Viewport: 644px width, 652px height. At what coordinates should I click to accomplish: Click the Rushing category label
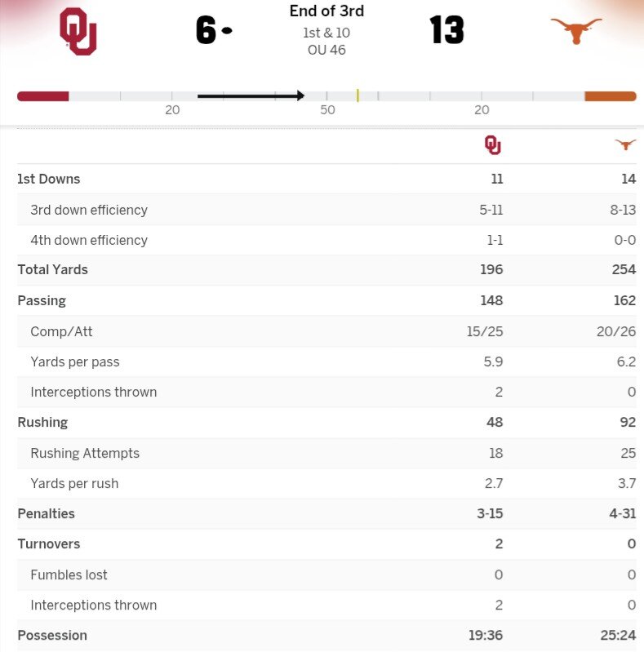[x=42, y=423]
